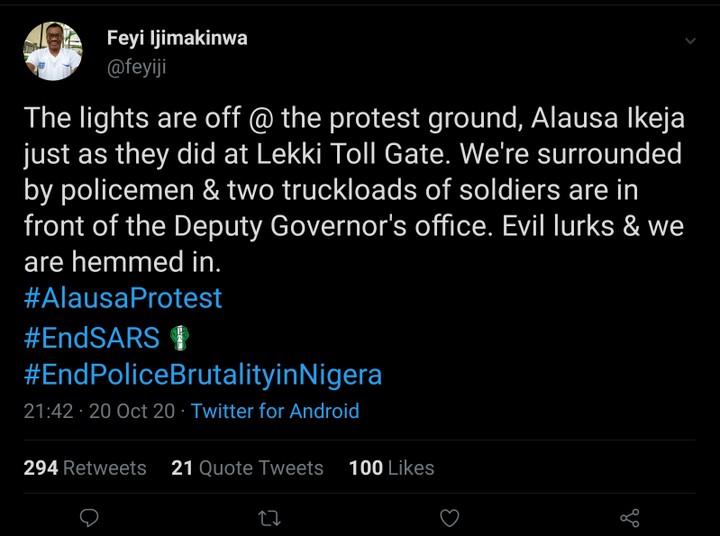Open the #EndPoliceBrutalityinNigera hashtag
The image size is (720, 536).
click(203, 375)
